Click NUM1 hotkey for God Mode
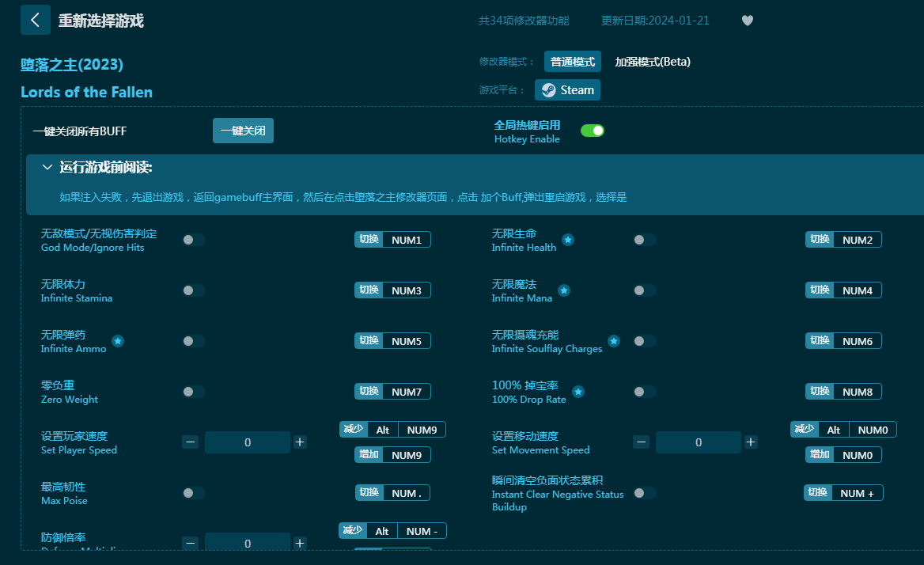The height and width of the screenshot is (565, 924). (x=392, y=240)
